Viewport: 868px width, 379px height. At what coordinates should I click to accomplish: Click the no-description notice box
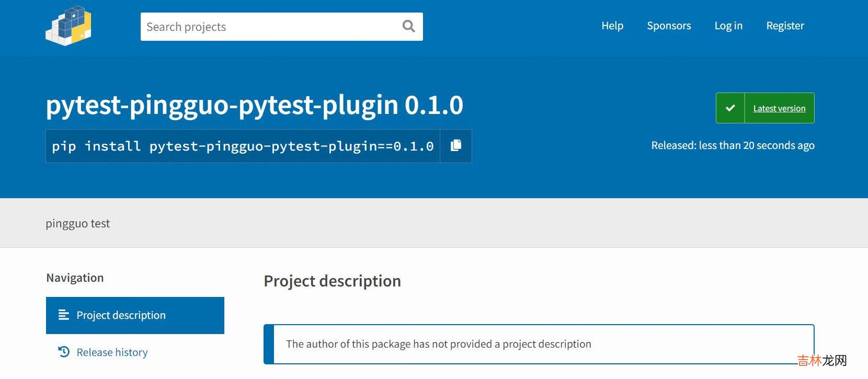point(539,344)
